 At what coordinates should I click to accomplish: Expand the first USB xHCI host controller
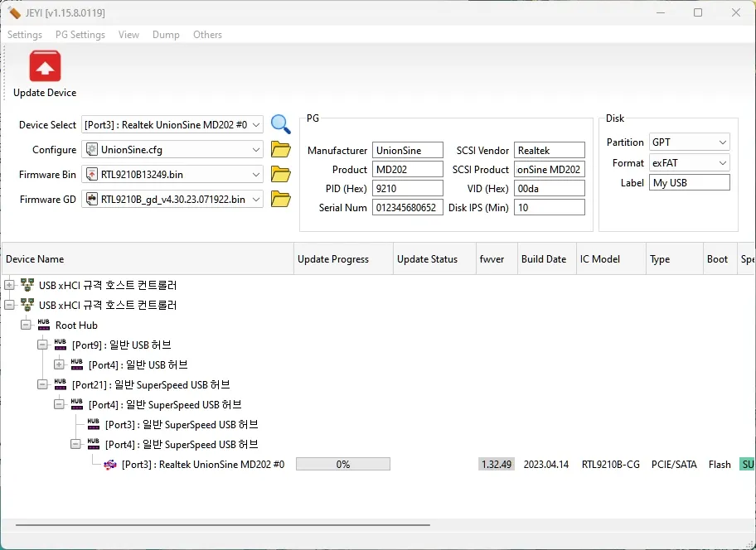(x=9, y=285)
